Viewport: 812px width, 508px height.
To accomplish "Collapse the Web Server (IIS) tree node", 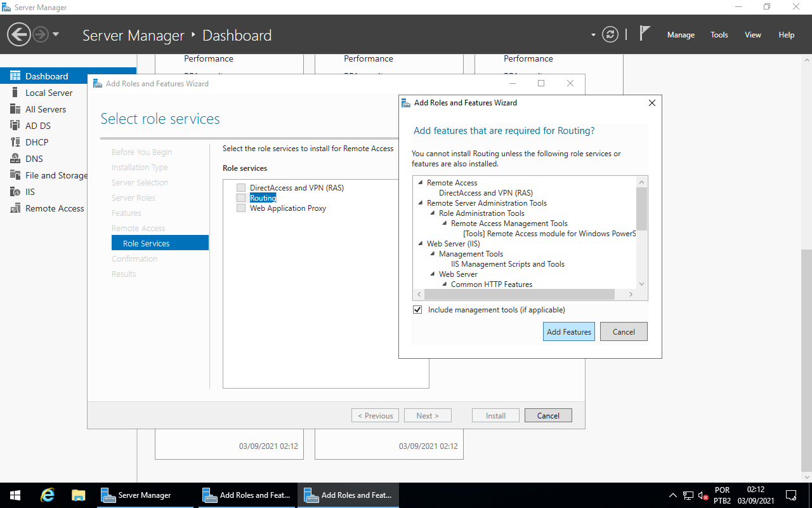I will pyautogui.click(x=421, y=244).
